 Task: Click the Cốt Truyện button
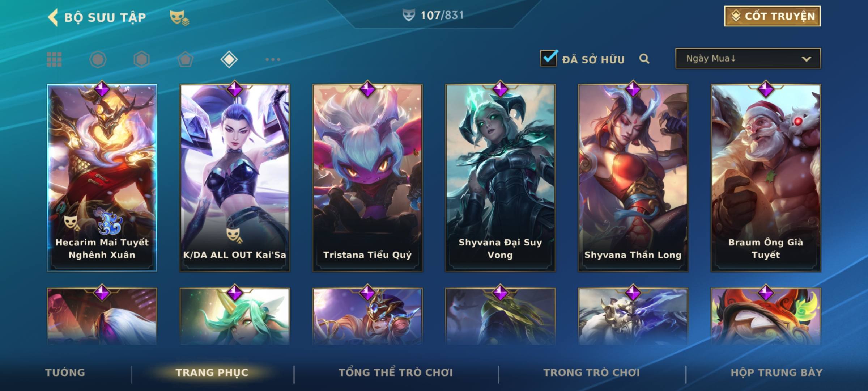click(x=772, y=16)
